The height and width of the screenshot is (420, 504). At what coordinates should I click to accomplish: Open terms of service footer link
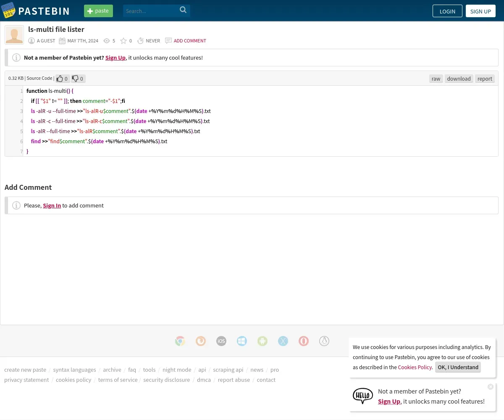(118, 380)
